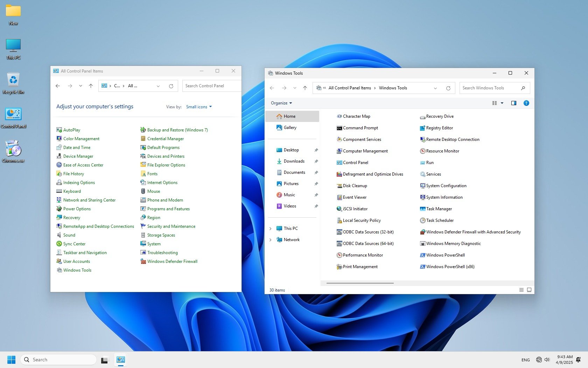Image resolution: width=588 pixels, height=368 pixels.
Task: Open Disk Cleanup icon
Action: tap(339, 186)
